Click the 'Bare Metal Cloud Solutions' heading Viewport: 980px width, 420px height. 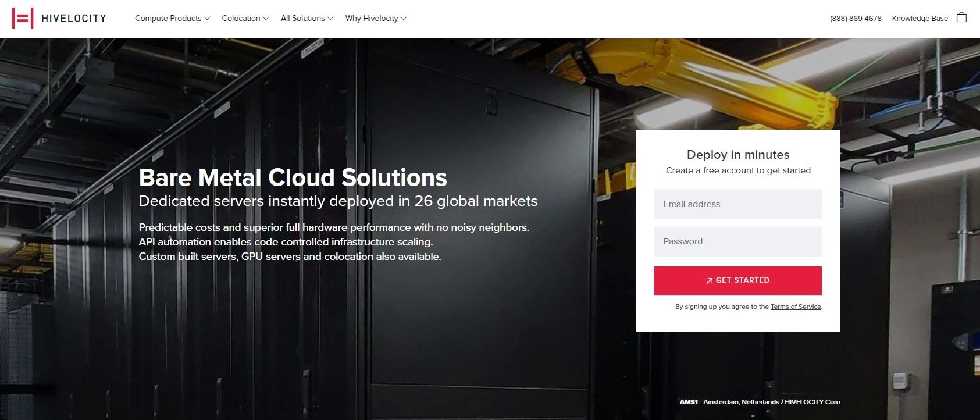(x=293, y=177)
